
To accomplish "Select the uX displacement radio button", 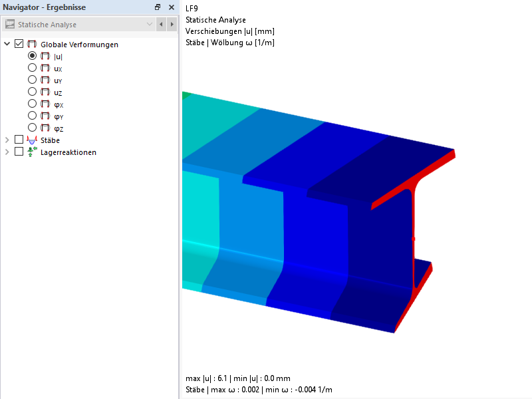I will point(32,68).
